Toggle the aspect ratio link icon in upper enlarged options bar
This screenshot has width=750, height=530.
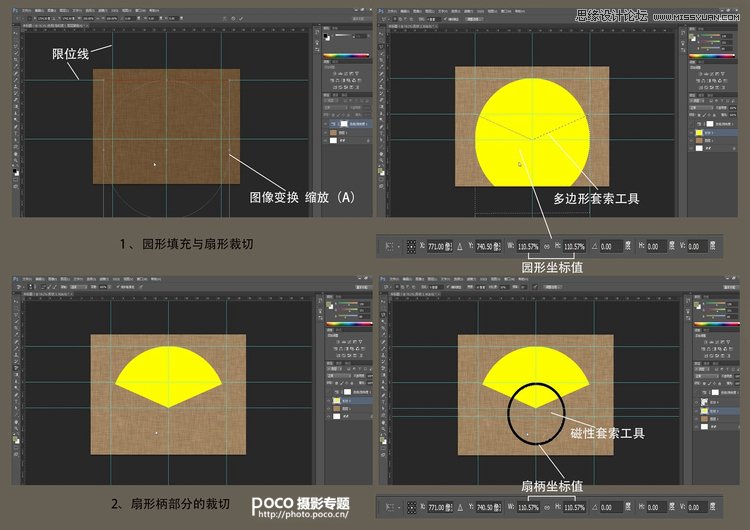click(547, 247)
